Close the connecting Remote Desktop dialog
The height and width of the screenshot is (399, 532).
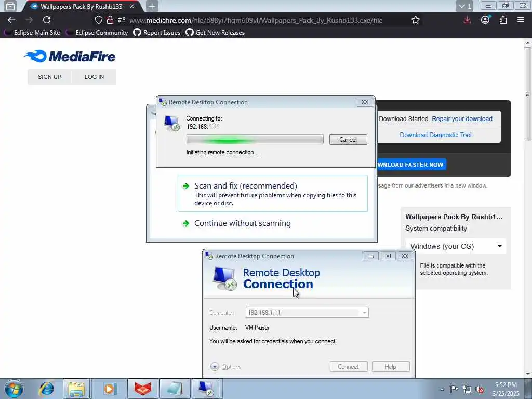coord(365,102)
